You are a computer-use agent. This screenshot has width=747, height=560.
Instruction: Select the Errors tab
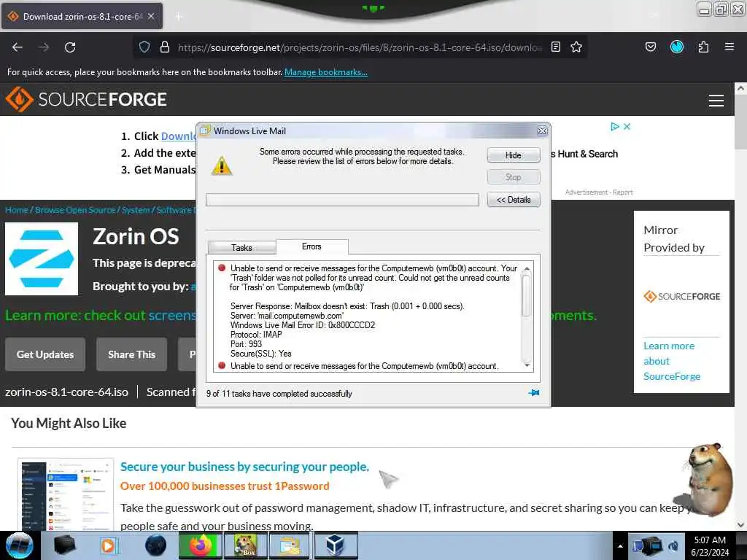[x=311, y=246]
